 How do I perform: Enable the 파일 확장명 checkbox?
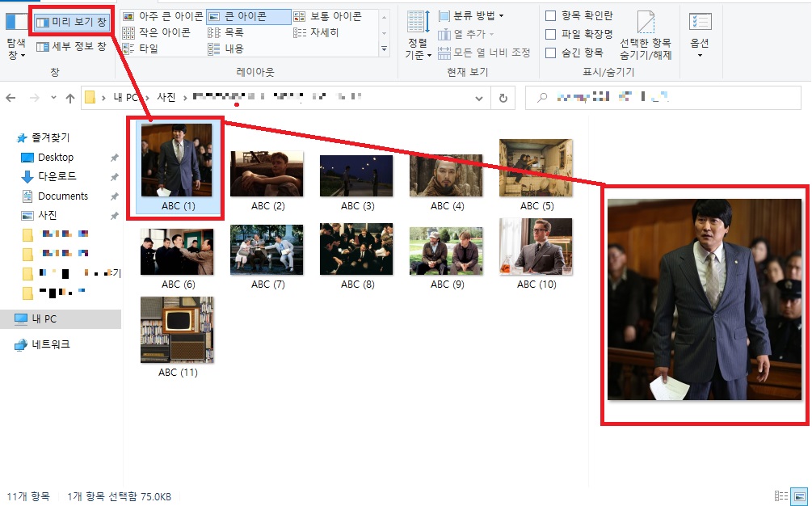point(551,34)
